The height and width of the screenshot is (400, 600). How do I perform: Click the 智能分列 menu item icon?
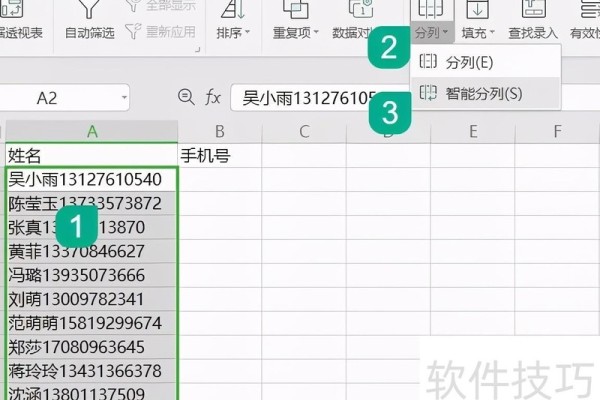tap(428, 93)
